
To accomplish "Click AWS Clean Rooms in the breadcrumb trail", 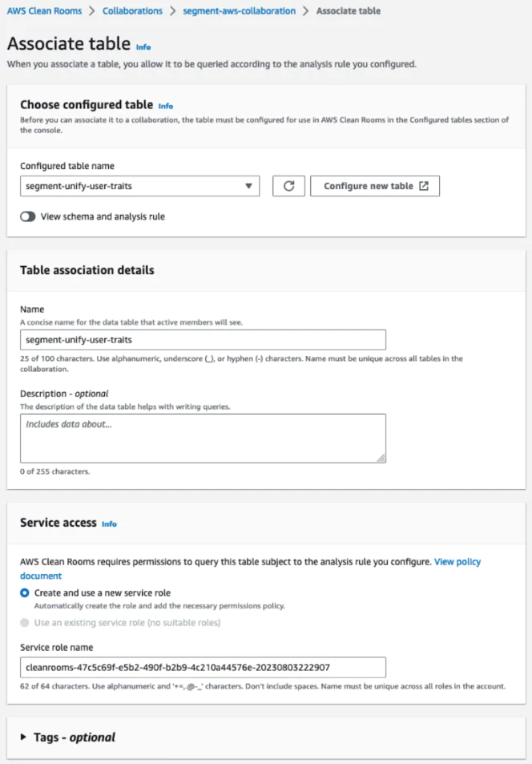I will click(x=44, y=11).
